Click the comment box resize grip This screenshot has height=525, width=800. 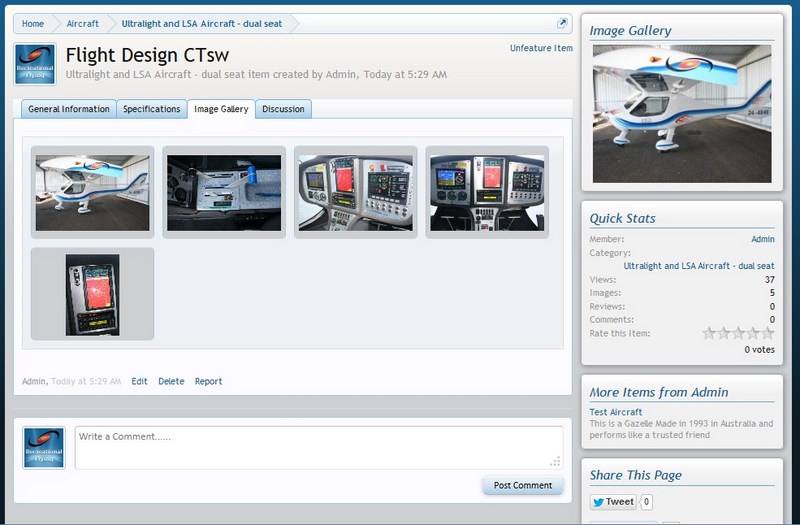click(555, 461)
